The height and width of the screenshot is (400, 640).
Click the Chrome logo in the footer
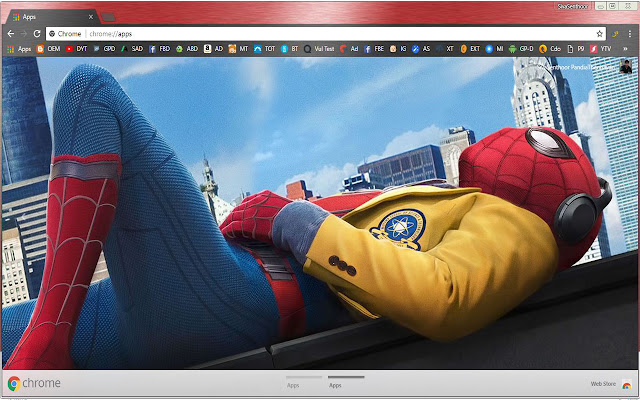(x=34, y=383)
